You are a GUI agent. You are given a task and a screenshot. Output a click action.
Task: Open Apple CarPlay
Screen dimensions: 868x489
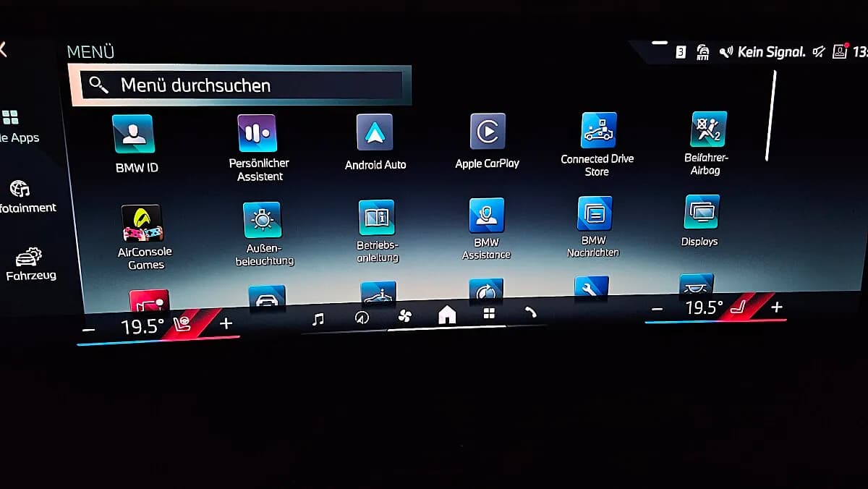[x=488, y=142]
